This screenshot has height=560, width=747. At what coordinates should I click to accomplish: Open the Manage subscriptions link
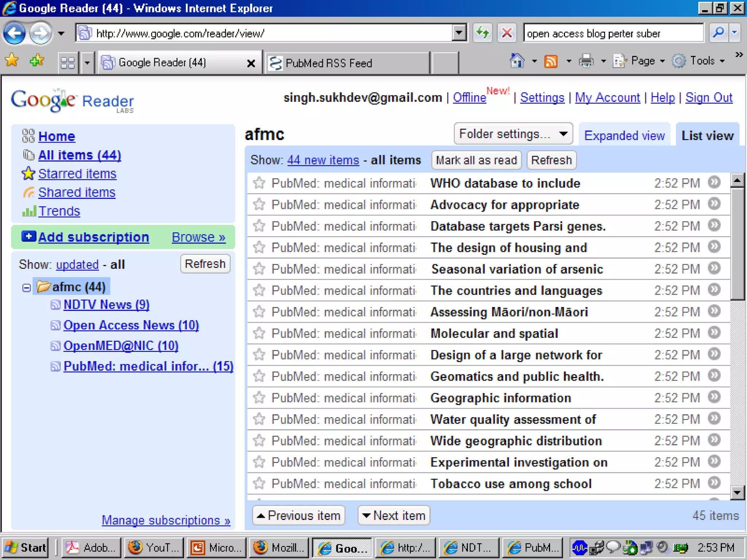pos(166,520)
